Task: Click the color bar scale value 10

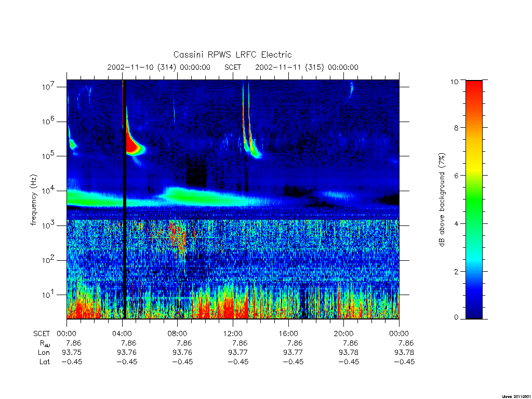Action: pos(454,82)
